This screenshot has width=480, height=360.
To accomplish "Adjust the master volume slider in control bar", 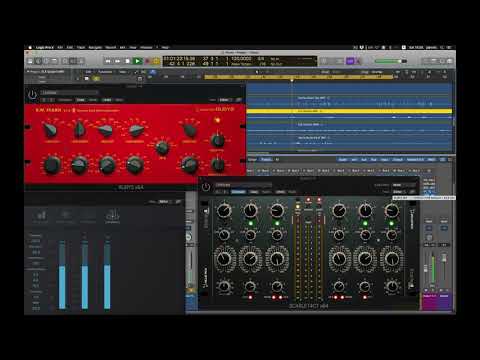I will tap(391, 61).
